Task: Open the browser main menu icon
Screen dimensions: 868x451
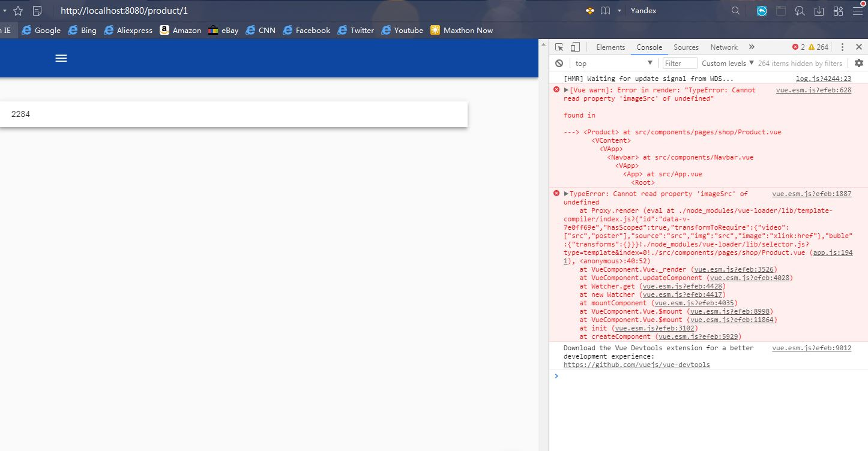Action: [857, 11]
